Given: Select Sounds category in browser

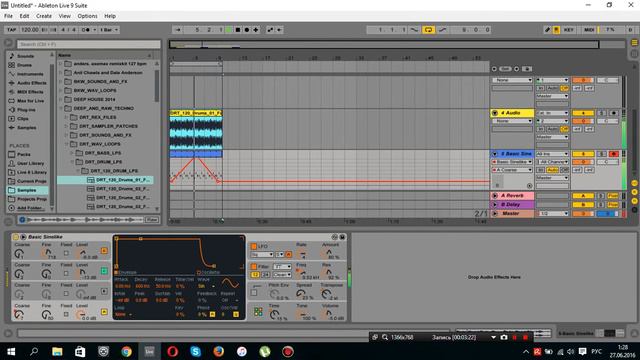Looking at the screenshot, I should pos(25,56).
